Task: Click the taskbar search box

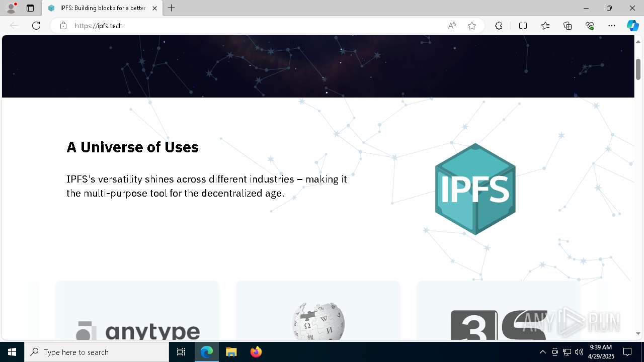Action: (x=97, y=352)
